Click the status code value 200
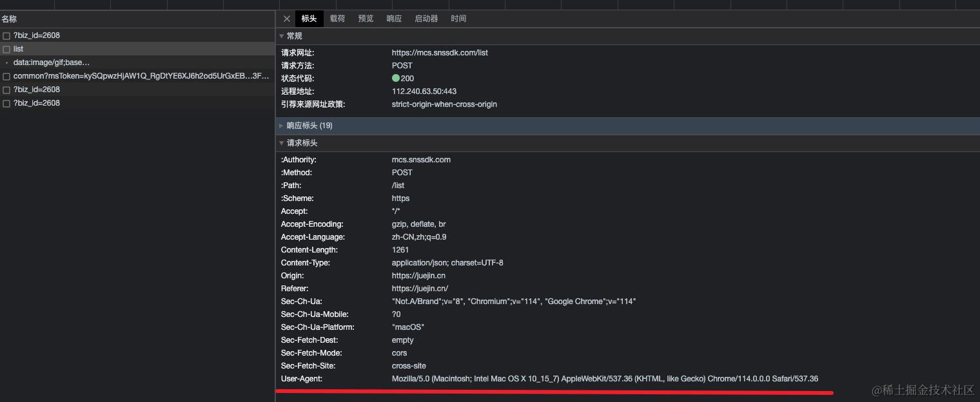The height and width of the screenshot is (402, 980). [x=407, y=79]
